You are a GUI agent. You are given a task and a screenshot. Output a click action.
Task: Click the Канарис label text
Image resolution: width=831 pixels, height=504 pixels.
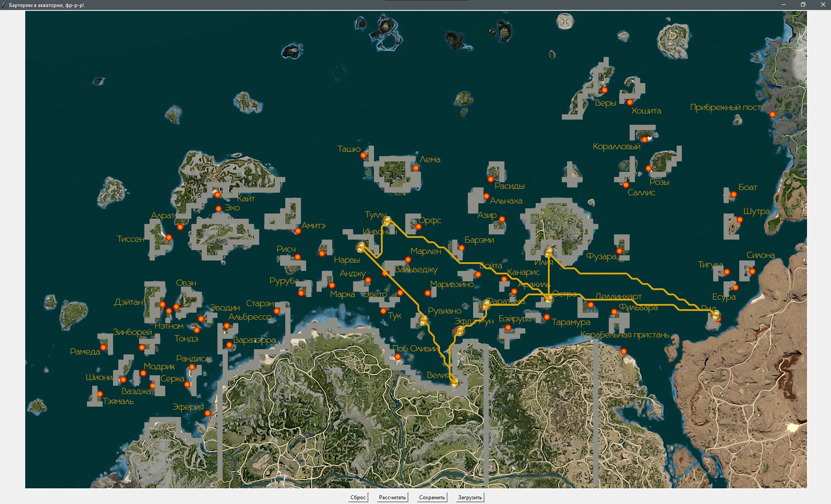524,272
